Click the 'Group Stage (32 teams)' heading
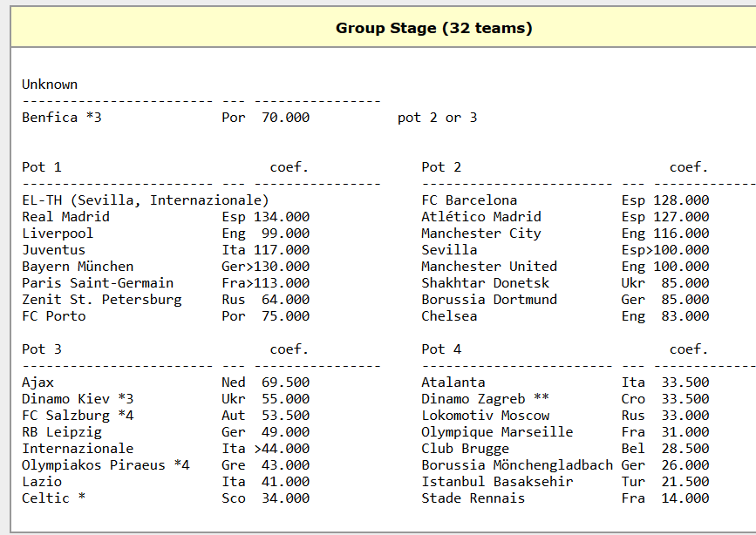The width and height of the screenshot is (756, 535). (434, 28)
